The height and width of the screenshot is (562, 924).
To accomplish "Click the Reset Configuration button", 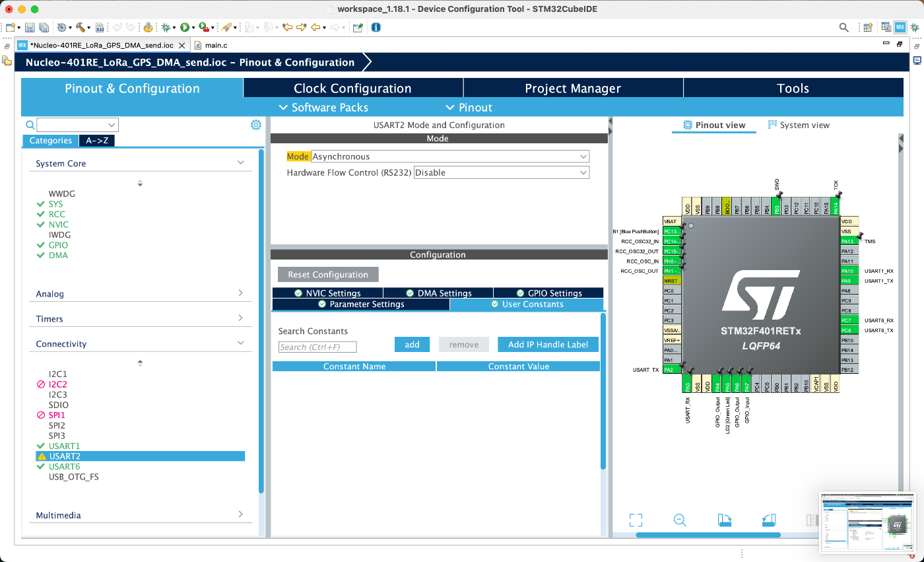I will pos(328,275).
